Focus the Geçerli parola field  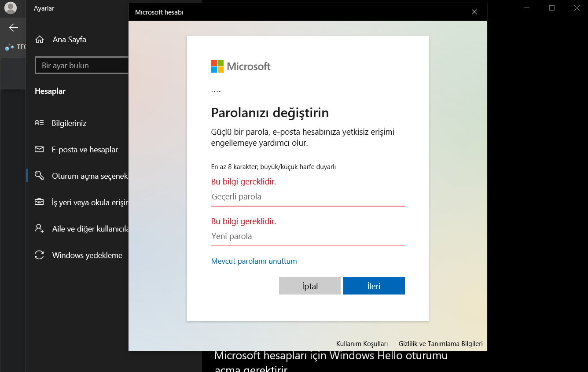tap(308, 197)
